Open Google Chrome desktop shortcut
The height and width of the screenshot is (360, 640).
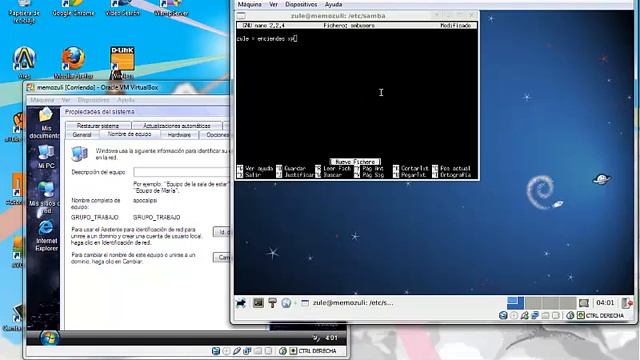(73, 8)
